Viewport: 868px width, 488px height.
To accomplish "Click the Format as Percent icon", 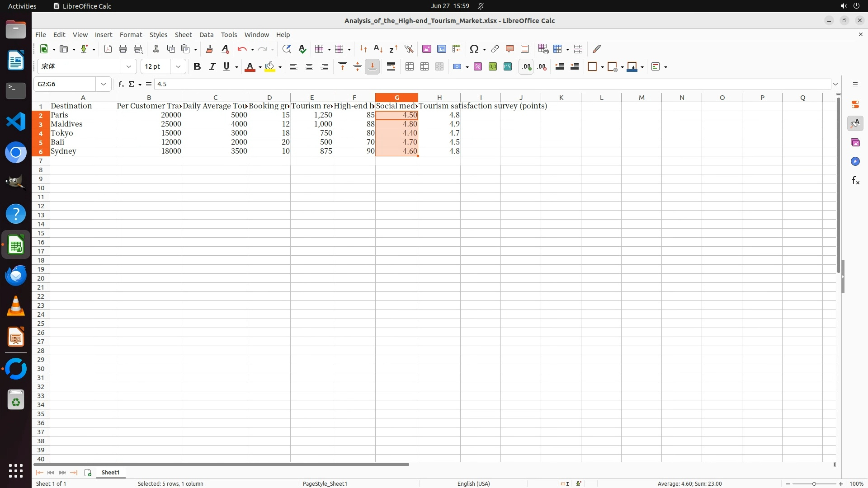I will (x=478, y=67).
